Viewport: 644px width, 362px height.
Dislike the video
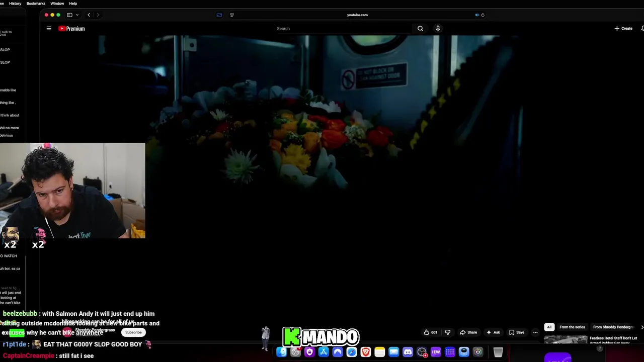(447, 332)
